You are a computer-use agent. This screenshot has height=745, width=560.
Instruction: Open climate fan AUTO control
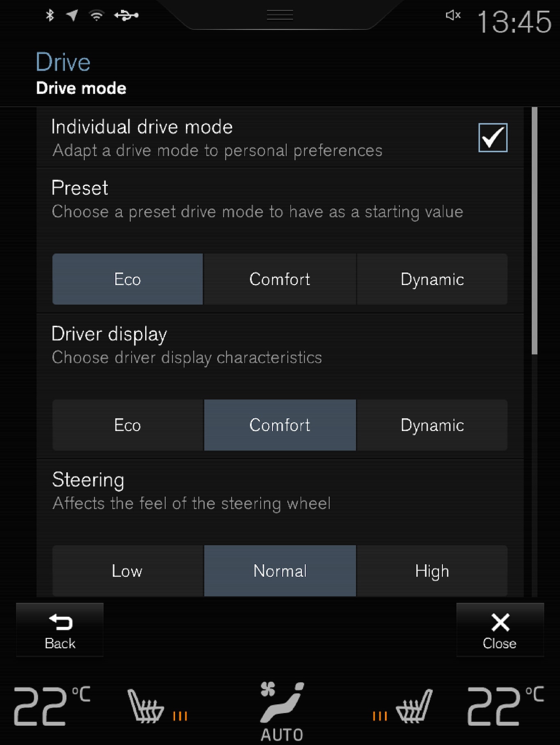click(282, 711)
